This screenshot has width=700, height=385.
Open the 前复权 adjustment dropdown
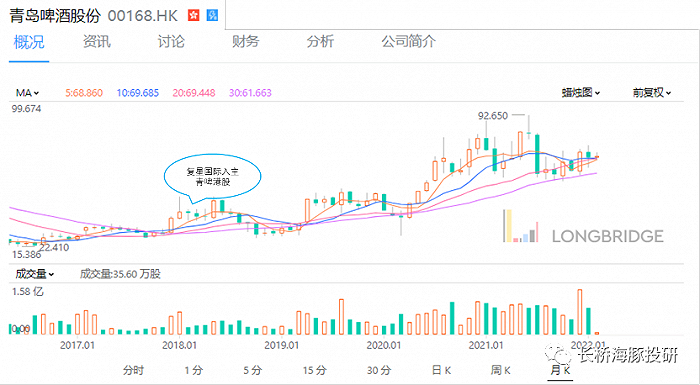pyautogui.click(x=652, y=92)
